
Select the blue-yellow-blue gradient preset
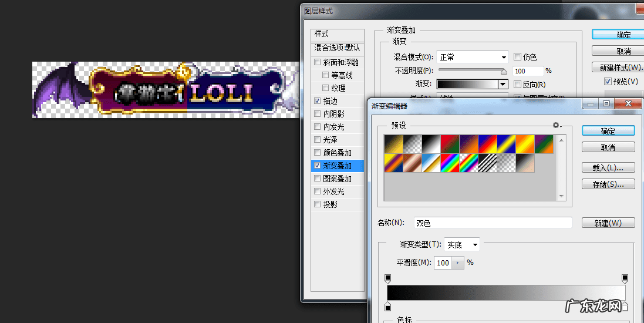(x=507, y=144)
